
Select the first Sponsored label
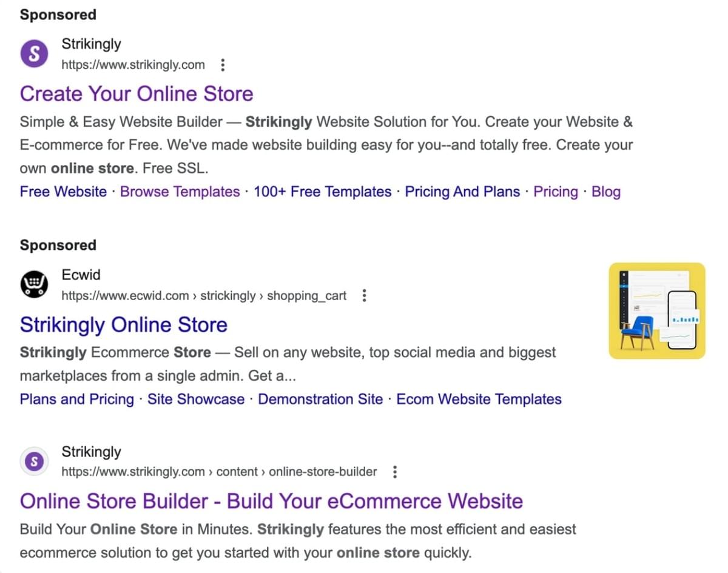tap(58, 15)
